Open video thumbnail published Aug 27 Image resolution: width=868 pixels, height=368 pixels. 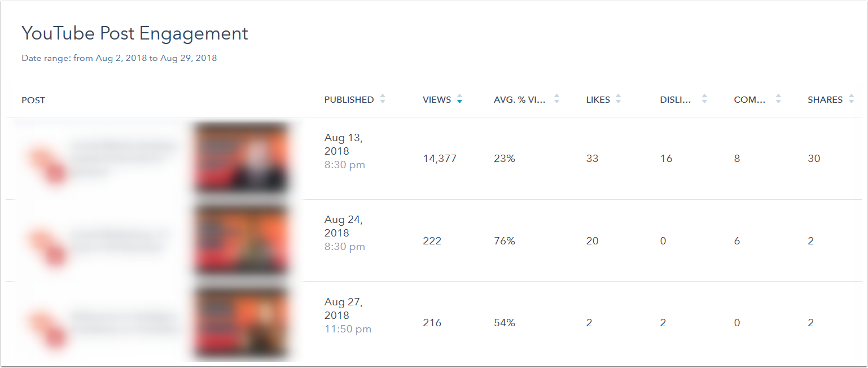[x=241, y=323]
